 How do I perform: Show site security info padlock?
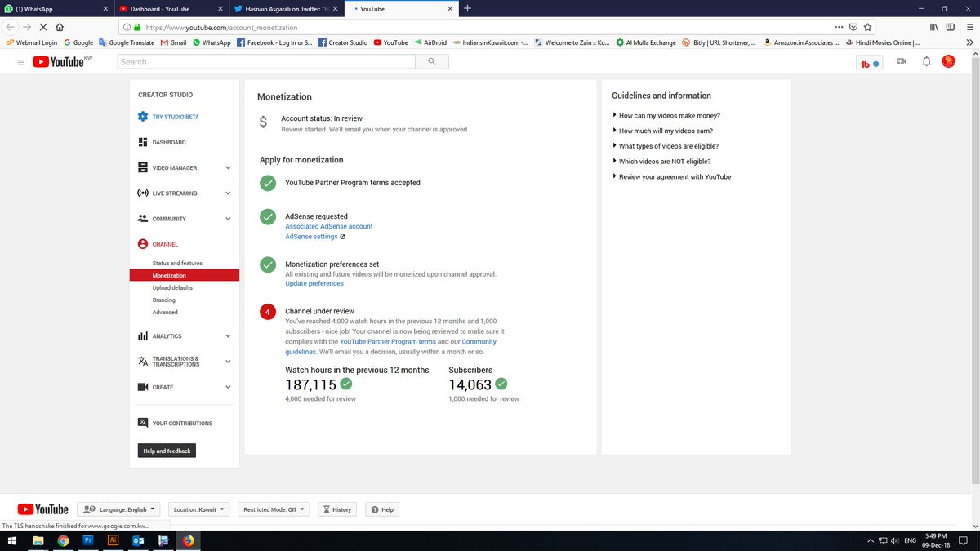(137, 27)
